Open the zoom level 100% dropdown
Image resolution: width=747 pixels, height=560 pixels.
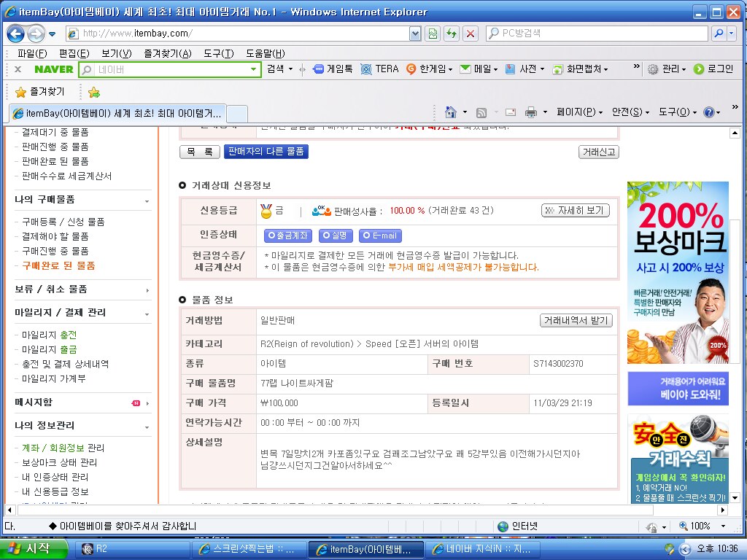[x=723, y=526]
